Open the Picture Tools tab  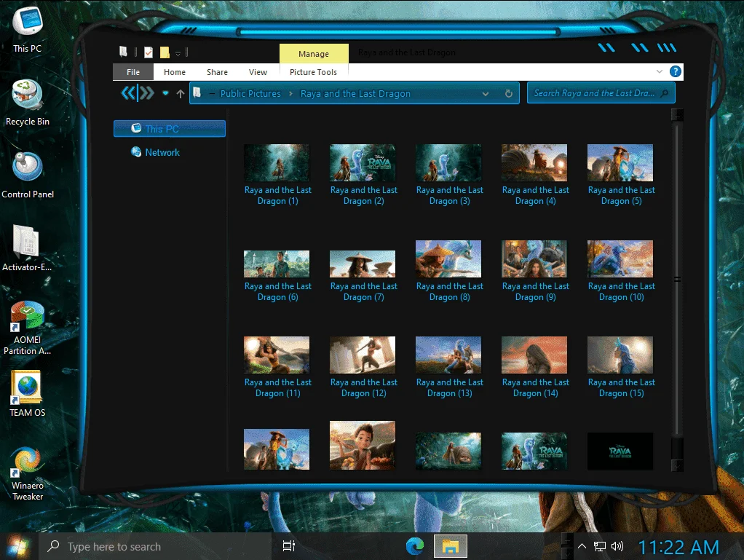(313, 72)
